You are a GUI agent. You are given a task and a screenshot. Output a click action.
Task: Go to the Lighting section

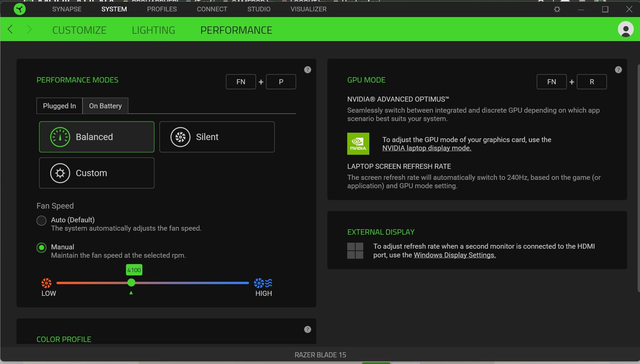[153, 30]
